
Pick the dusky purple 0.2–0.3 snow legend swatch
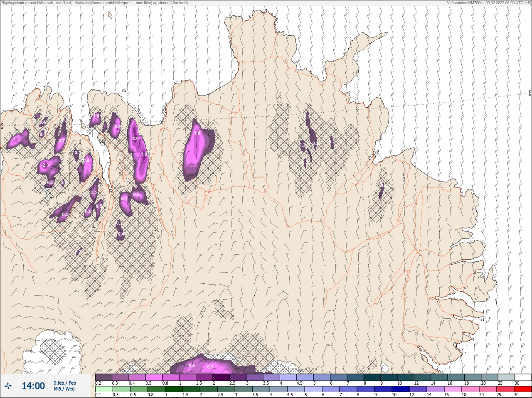(103, 377)
